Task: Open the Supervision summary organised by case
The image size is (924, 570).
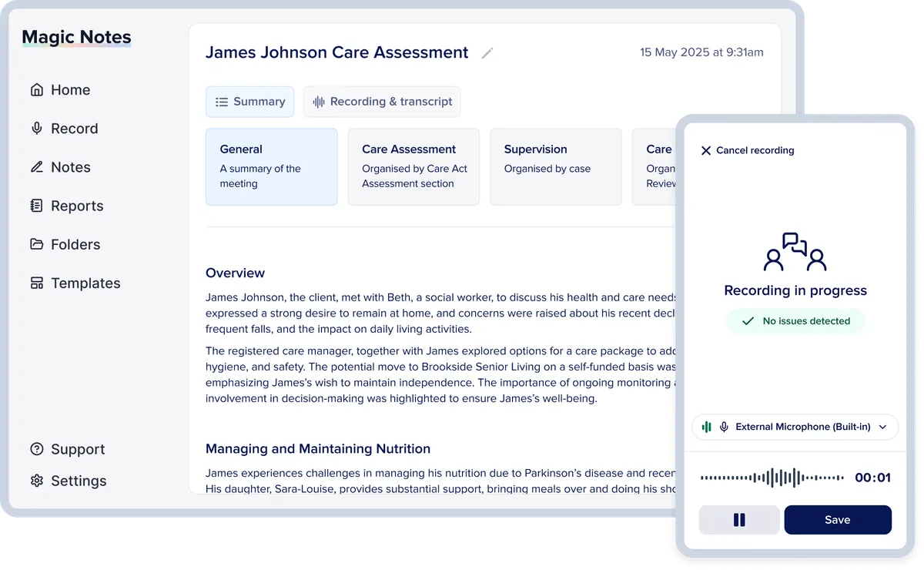Action: click(555, 166)
